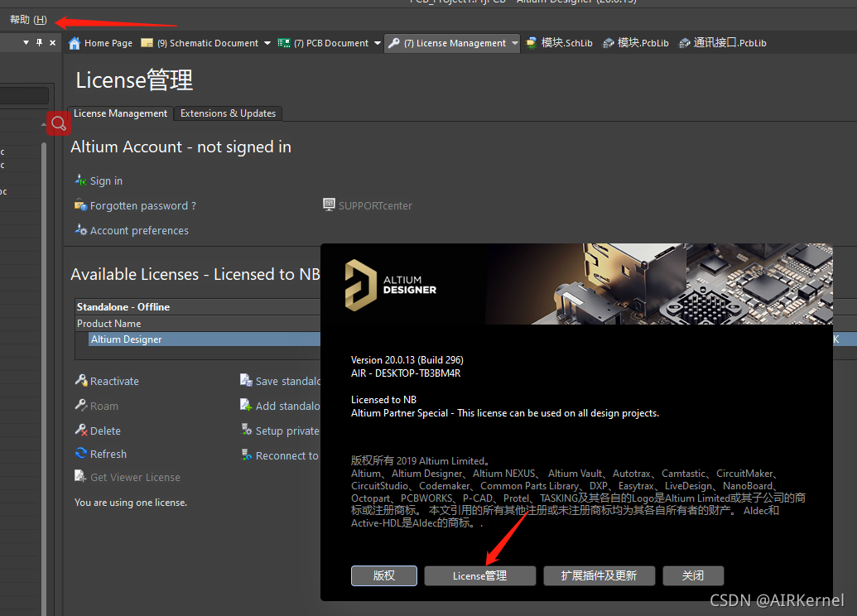Click the 关闭 button in About dialog
Image resolution: width=857 pixels, height=616 pixels.
pos(693,575)
